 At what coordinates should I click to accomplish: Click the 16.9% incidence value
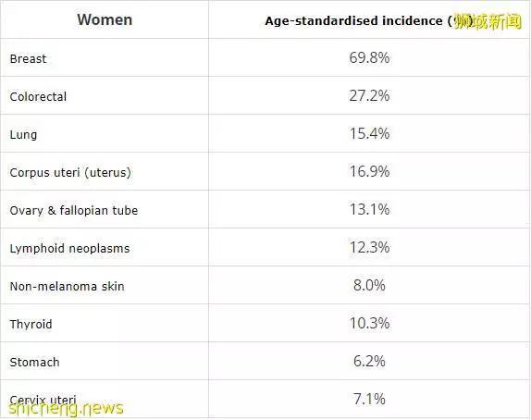(369, 171)
